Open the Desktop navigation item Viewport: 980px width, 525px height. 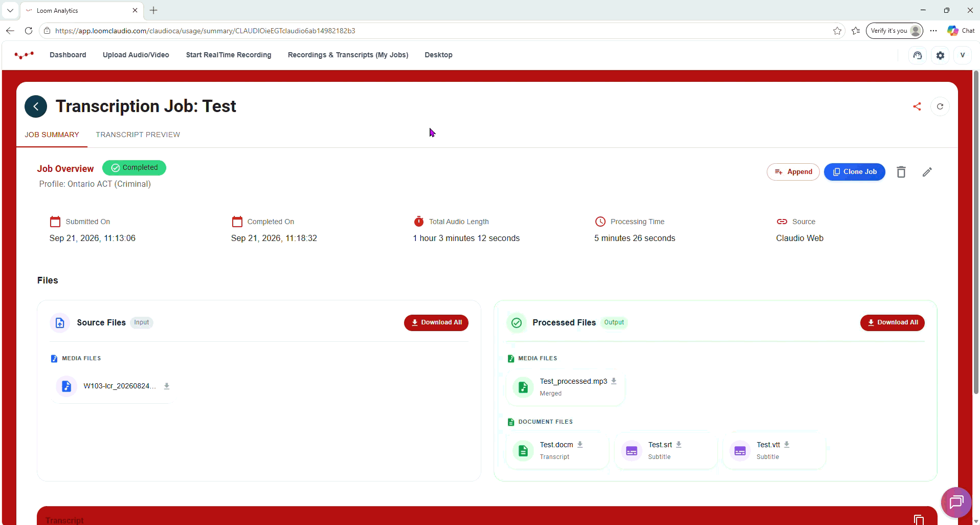pos(438,55)
